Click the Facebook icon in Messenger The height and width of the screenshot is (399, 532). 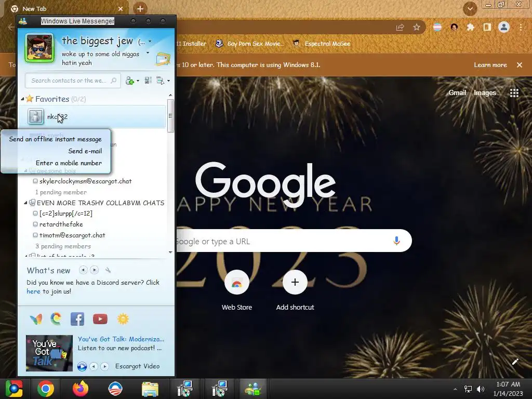click(77, 319)
